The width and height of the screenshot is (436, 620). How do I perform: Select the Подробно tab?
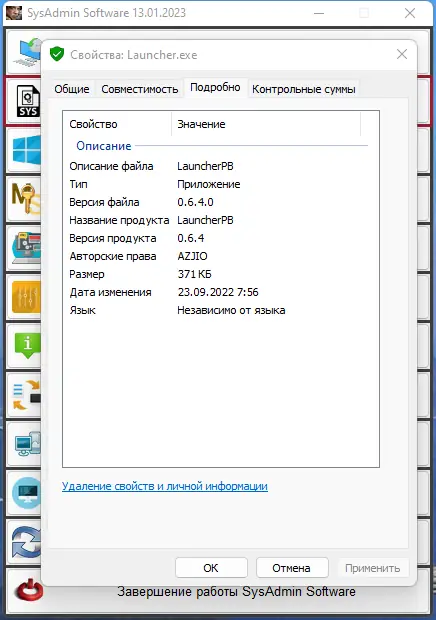(x=215, y=87)
